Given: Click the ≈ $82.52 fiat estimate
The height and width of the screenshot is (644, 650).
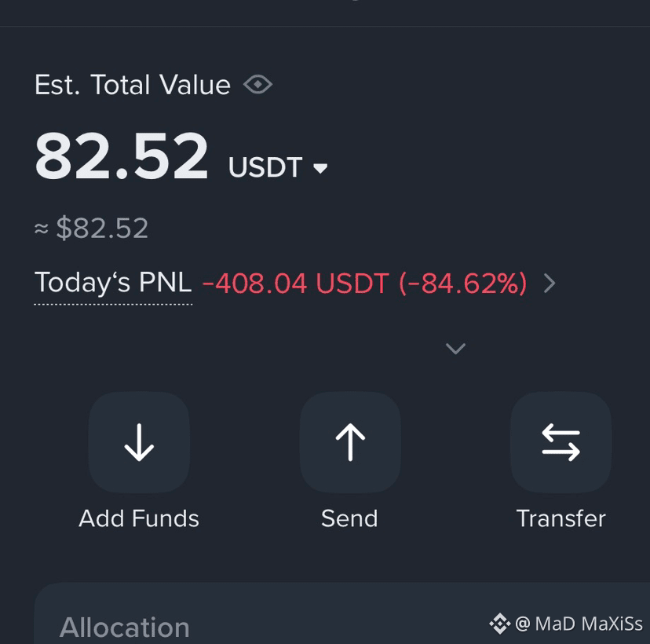Looking at the screenshot, I should point(91,228).
